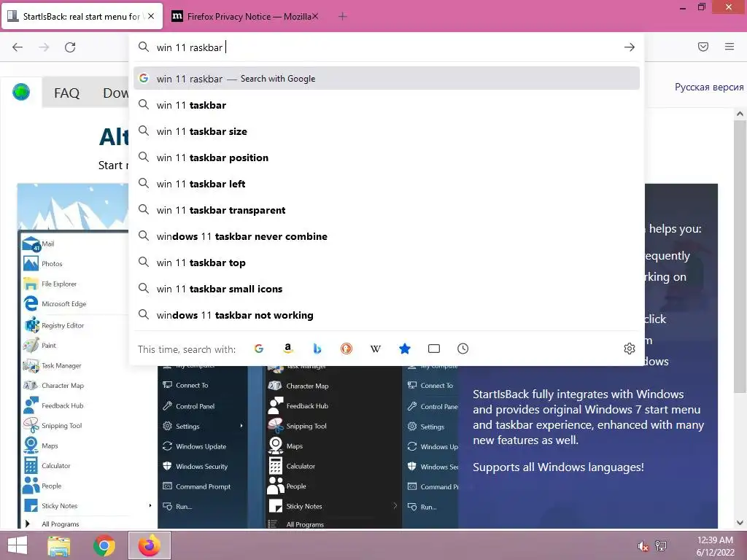Choose suggestion 'win 11 taskbar top'
Image resolution: width=747 pixels, height=560 pixels.
click(387, 262)
